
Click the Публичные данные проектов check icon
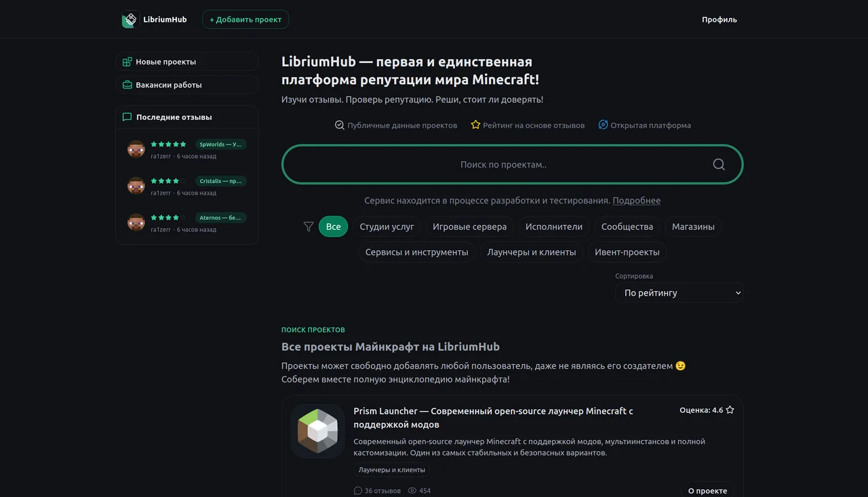(x=340, y=125)
